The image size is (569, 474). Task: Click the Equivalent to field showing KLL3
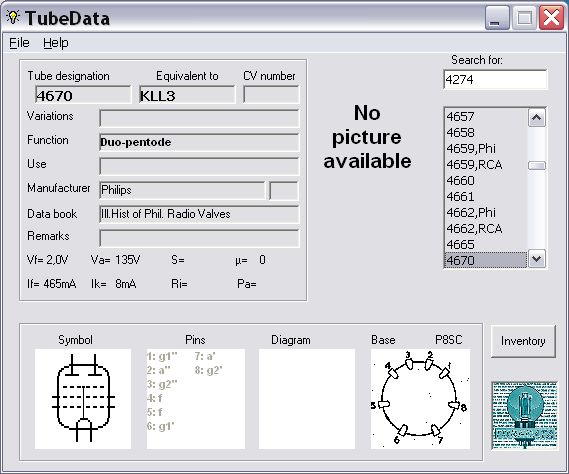coord(187,95)
